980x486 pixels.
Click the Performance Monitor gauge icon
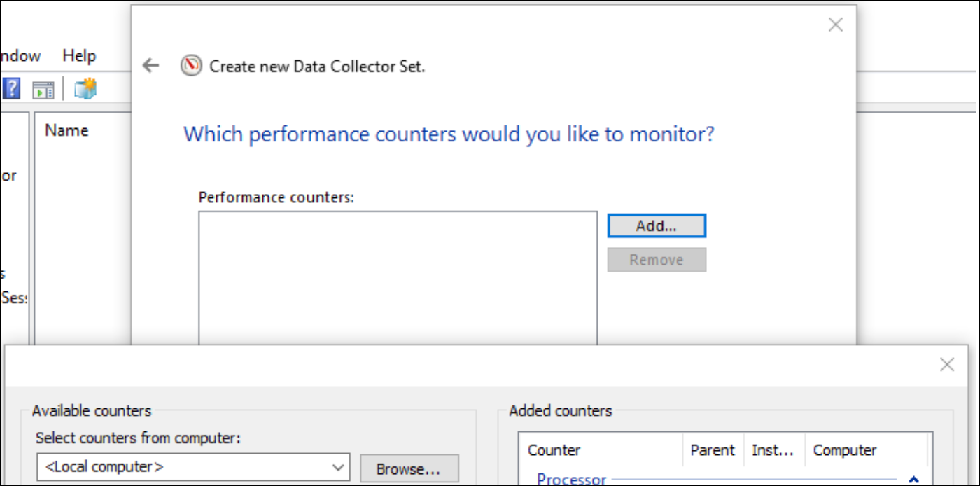pos(190,66)
